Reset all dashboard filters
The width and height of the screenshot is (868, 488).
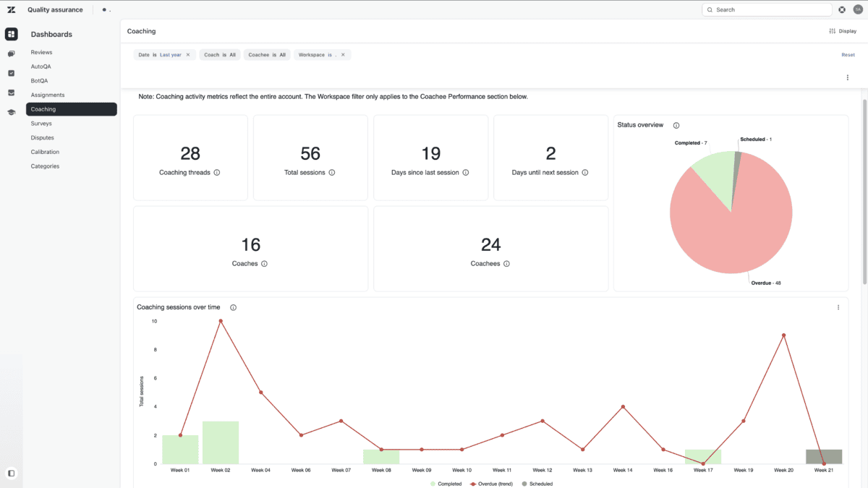tap(848, 55)
